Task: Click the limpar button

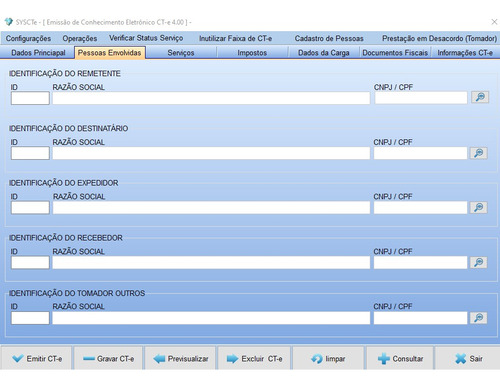Action: click(328, 359)
